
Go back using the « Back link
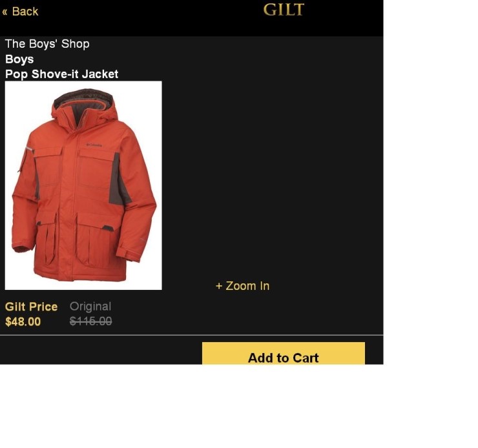[x=20, y=12]
